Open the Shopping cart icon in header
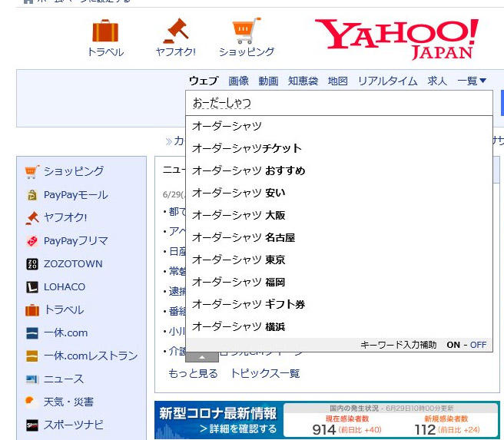Viewport: 504px width, 440px height. [x=246, y=31]
